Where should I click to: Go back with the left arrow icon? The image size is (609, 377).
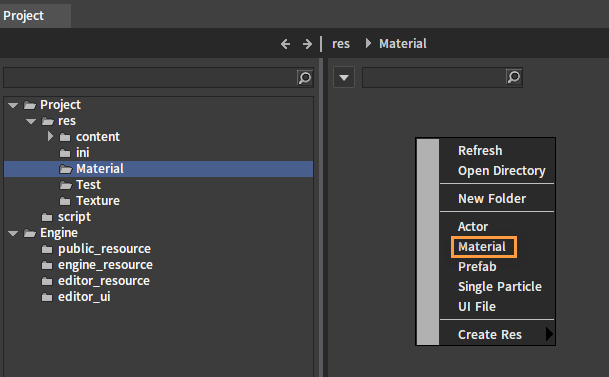tap(285, 44)
